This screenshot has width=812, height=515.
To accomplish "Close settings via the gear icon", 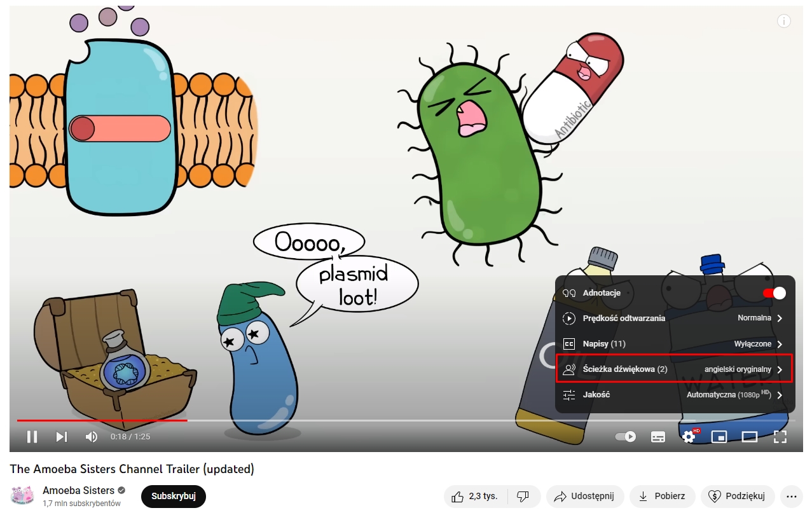I will (x=689, y=437).
